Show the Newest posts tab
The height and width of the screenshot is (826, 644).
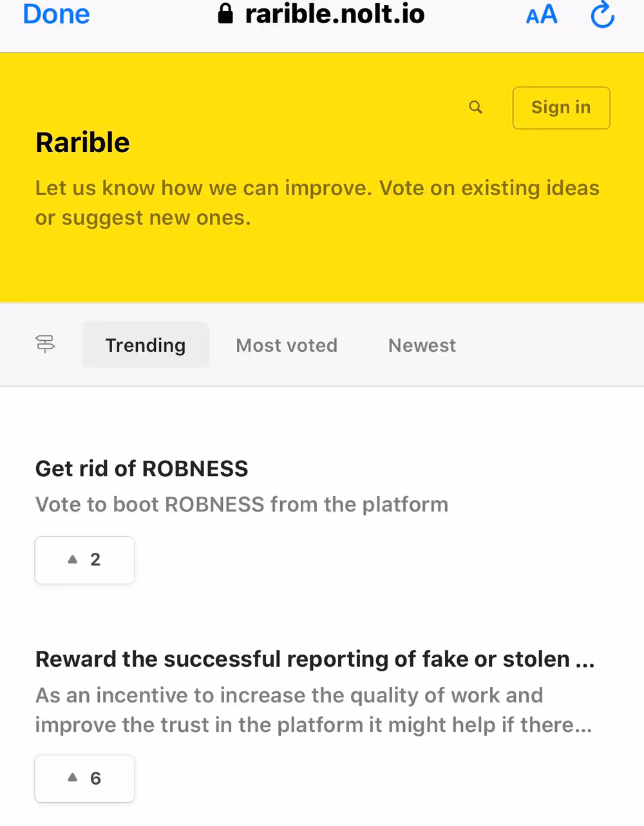click(x=422, y=345)
